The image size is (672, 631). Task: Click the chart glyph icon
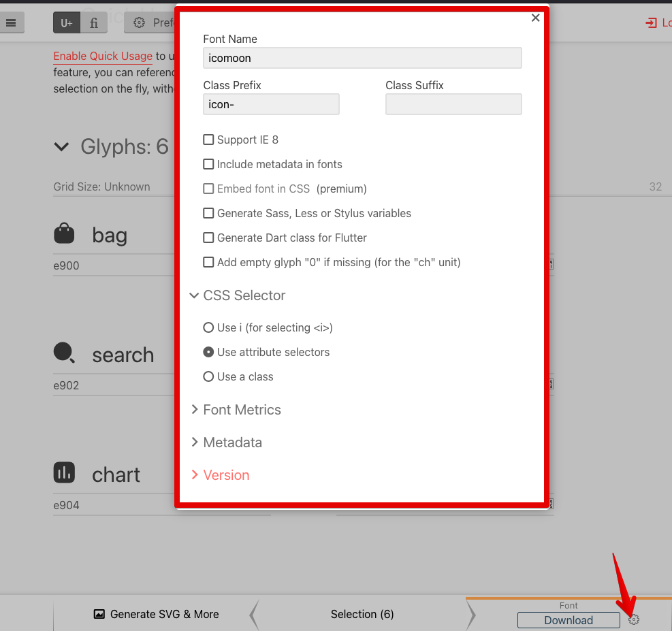coord(64,473)
